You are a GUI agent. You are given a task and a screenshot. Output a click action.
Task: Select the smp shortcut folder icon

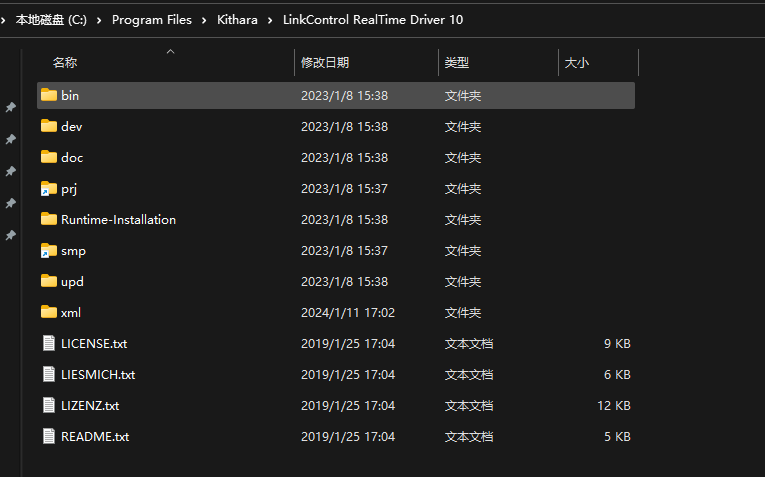click(x=49, y=250)
